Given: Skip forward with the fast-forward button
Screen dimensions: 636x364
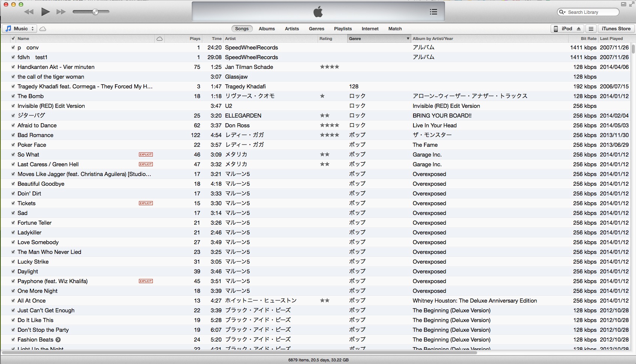Looking at the screenshot, I should [x=61, y=12].
